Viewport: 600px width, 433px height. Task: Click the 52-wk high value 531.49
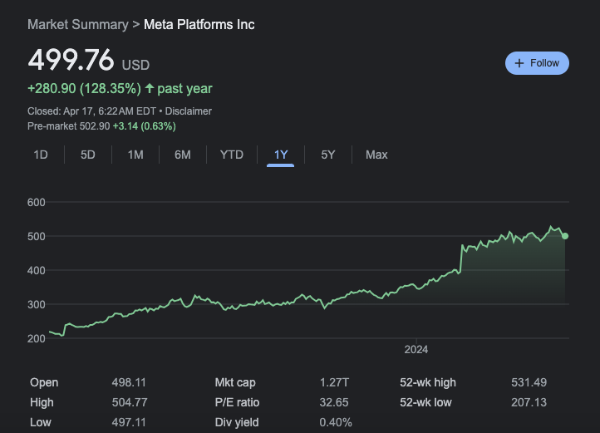tap(529, 383)
